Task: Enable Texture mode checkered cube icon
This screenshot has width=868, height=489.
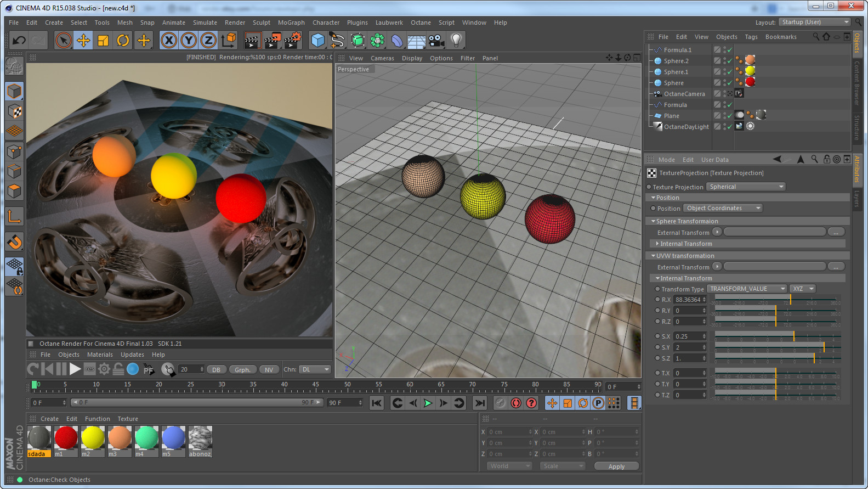Action: pos(14,111)
